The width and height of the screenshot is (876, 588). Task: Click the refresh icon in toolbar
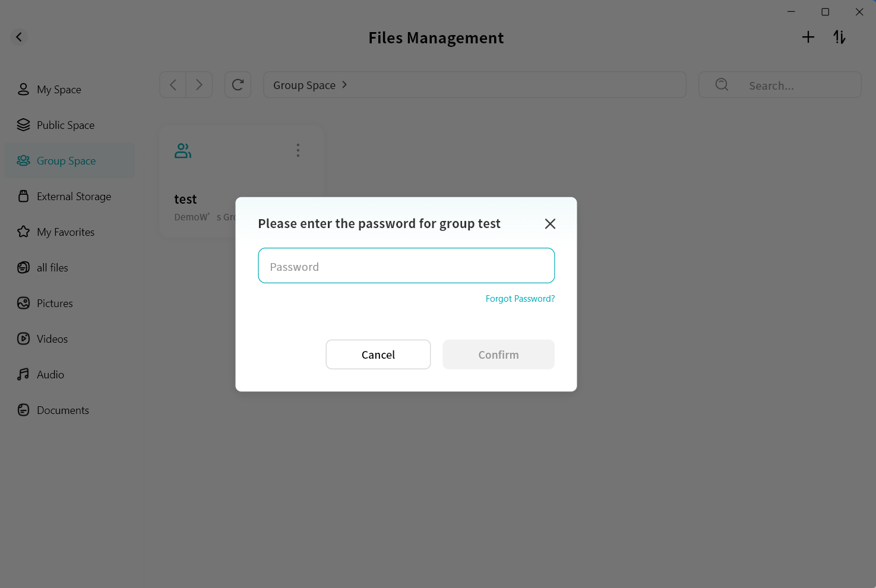[x=238, y=85]
